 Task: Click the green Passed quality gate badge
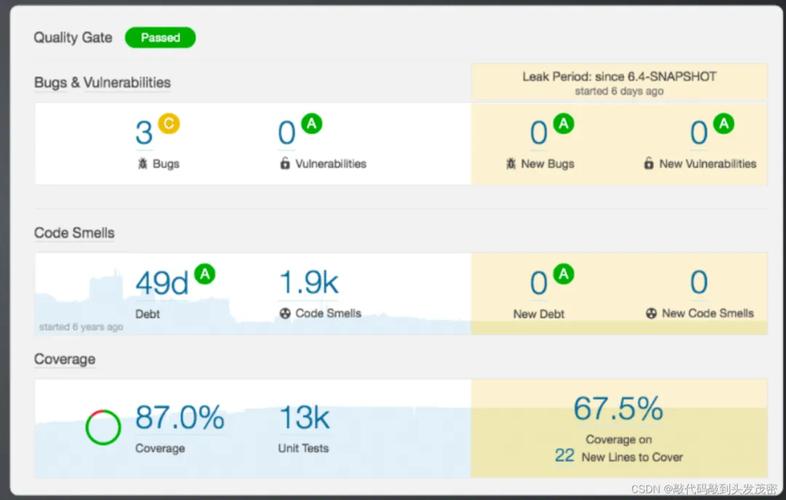tap(160, 38)
